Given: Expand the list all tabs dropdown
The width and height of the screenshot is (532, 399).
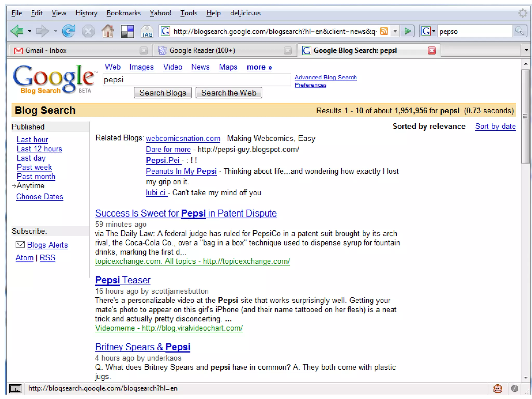Looking at the screenshot, I should point(526,50).
